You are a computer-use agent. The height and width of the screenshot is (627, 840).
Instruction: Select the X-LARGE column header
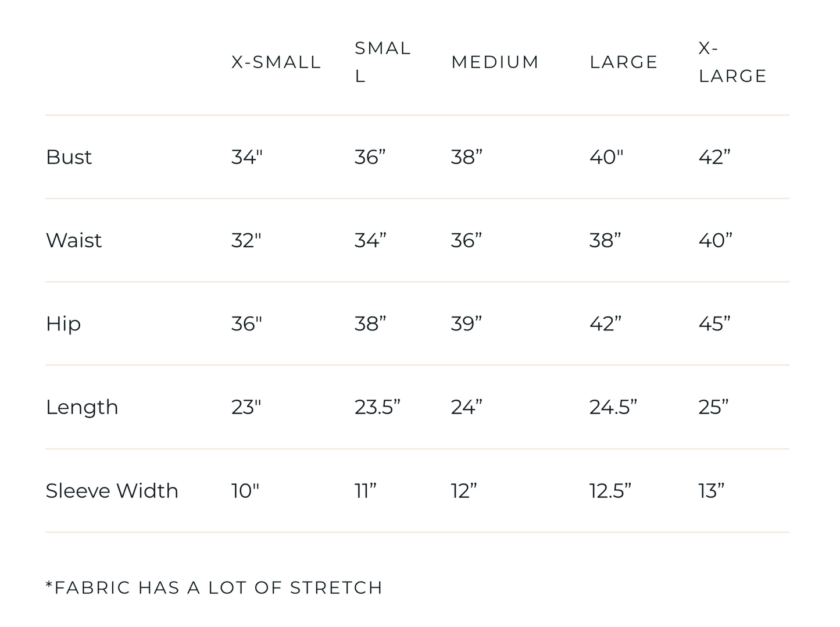pos(732,62)
